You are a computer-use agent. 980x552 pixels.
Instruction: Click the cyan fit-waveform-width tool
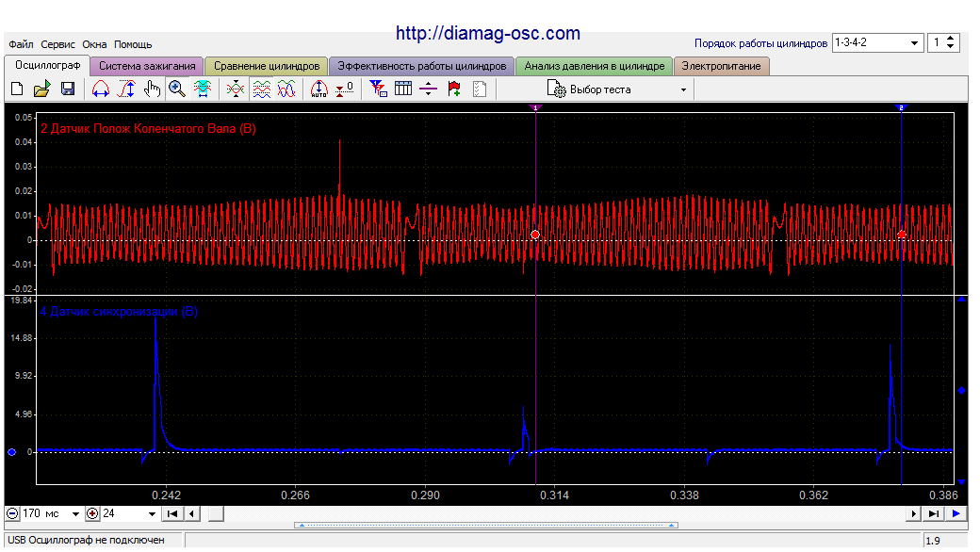click(x=202, y=89)
